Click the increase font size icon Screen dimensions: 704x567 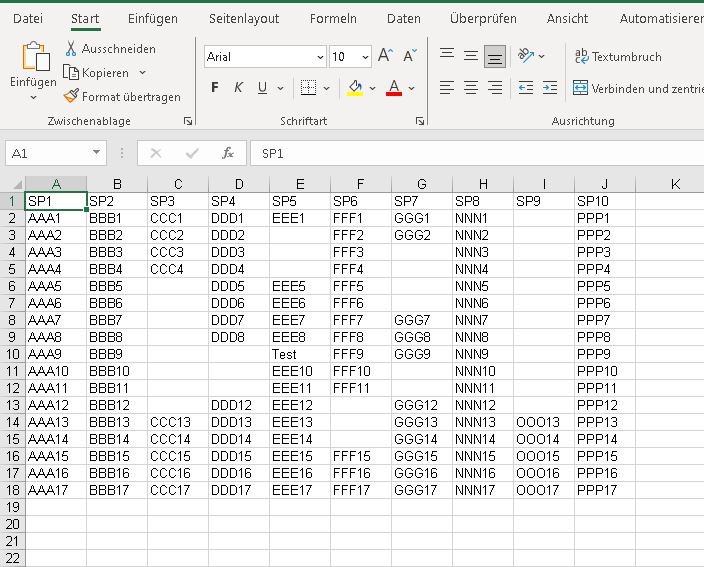(x=385, y=57)
